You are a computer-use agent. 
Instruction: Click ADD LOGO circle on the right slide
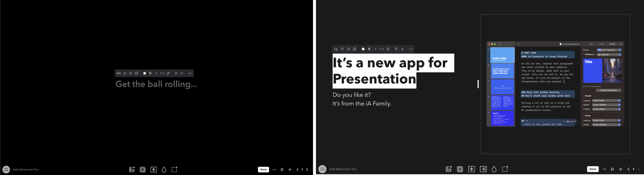(x=322, y=169)
